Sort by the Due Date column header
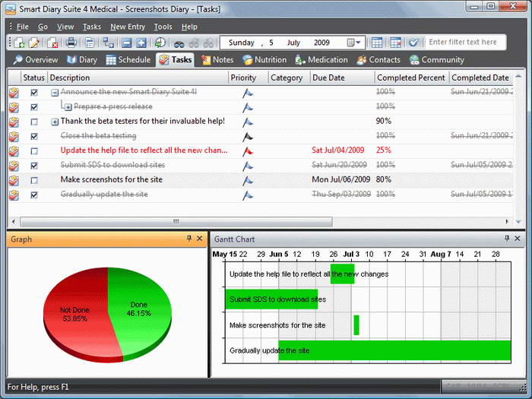532x399 pixels. 342,78
